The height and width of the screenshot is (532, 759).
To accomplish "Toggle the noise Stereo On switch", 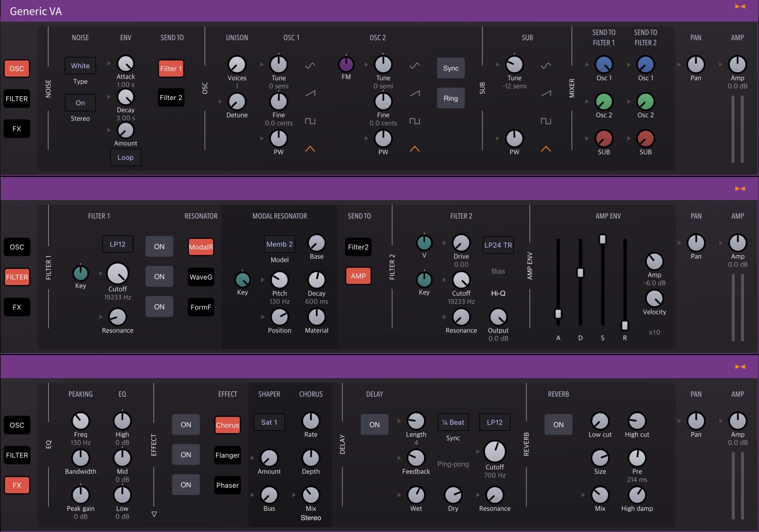I will click(80, 103).
